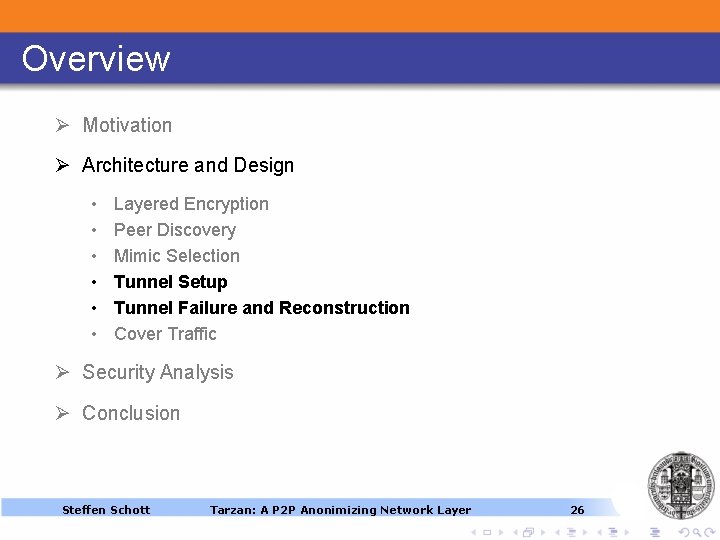This screenshot has width=720, height=540.
Task: Click footer title Tarzan: A P2P Anonimizing Network Layer
Action: tap(340, 510)
